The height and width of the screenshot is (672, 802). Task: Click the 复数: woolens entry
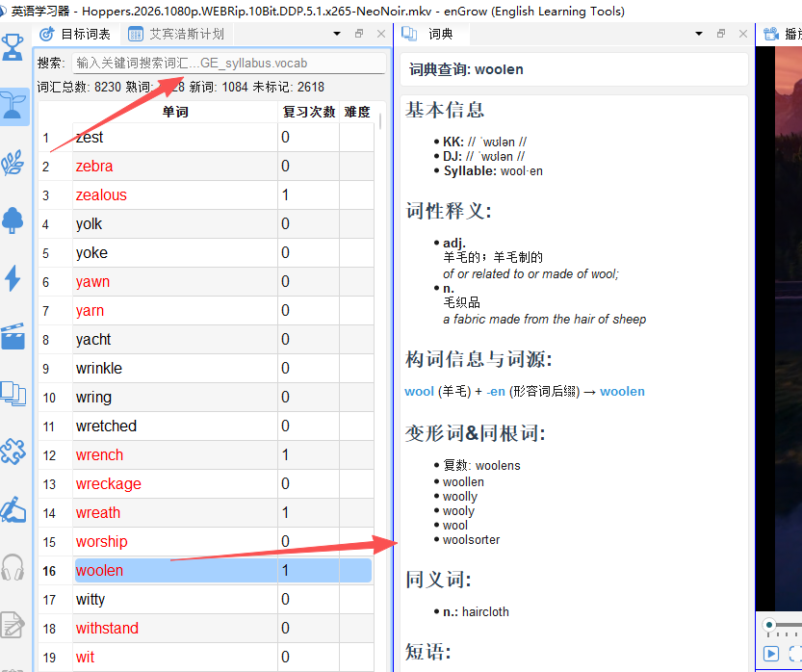coord(481,466)
